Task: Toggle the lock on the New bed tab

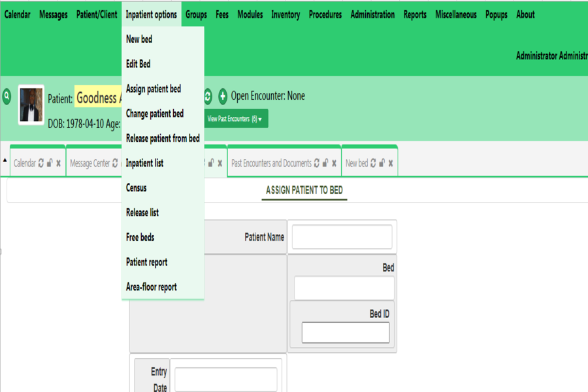Action: [382, 163]
